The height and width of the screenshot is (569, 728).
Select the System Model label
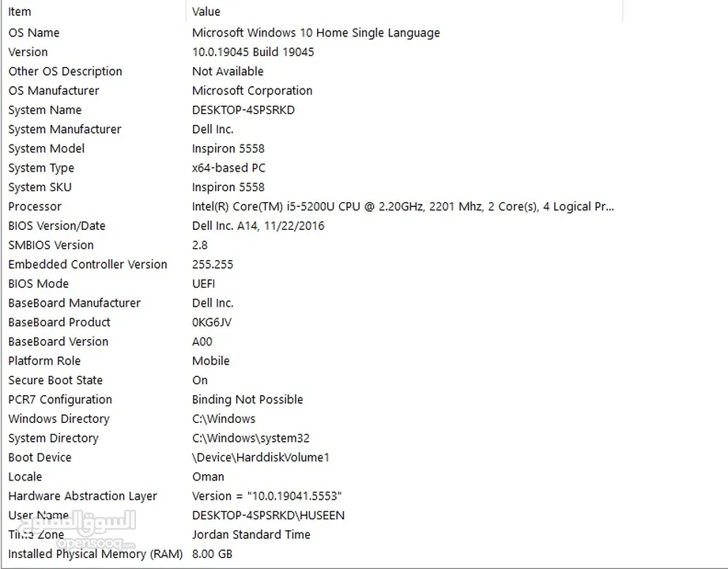click(x=47, y=149)
